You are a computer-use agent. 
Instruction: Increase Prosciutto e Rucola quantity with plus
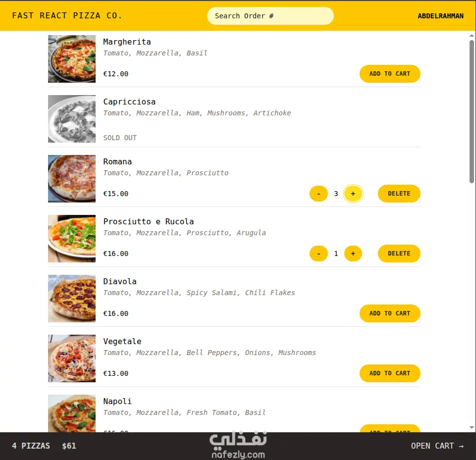[353, 254]
